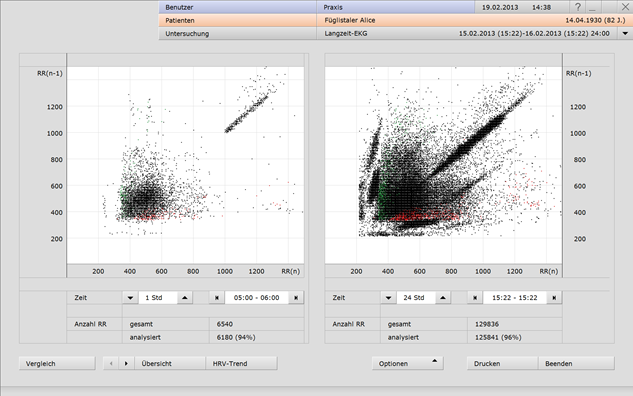This screenshot has height=396, width=633.
Task: Open the Optionen menu
Action: point(408,363)
